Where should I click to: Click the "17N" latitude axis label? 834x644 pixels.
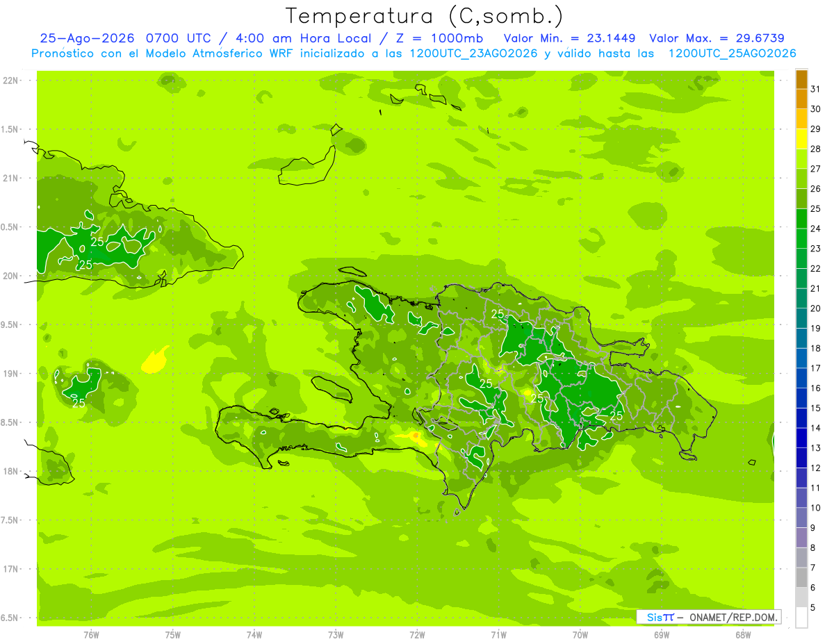pos(11,569)
